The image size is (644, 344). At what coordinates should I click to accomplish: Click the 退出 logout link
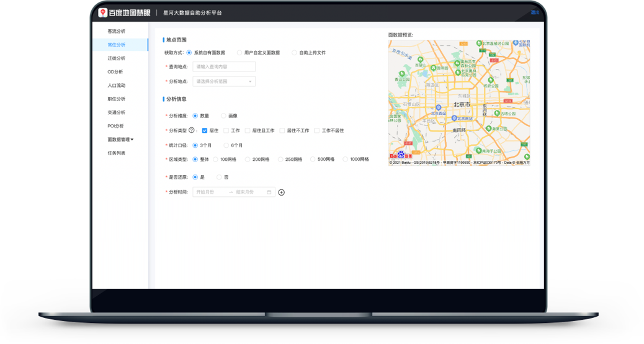[535, 13]
